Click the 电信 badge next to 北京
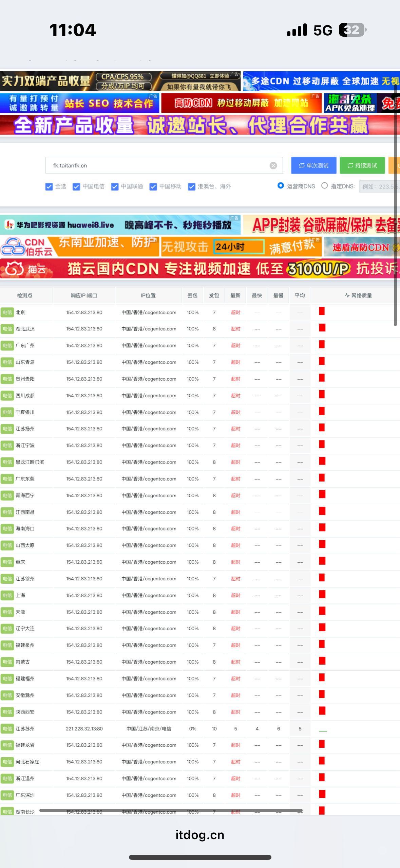The height and width of the screenshot is (868, 400). pyautogui.click(x=7, y=312)
